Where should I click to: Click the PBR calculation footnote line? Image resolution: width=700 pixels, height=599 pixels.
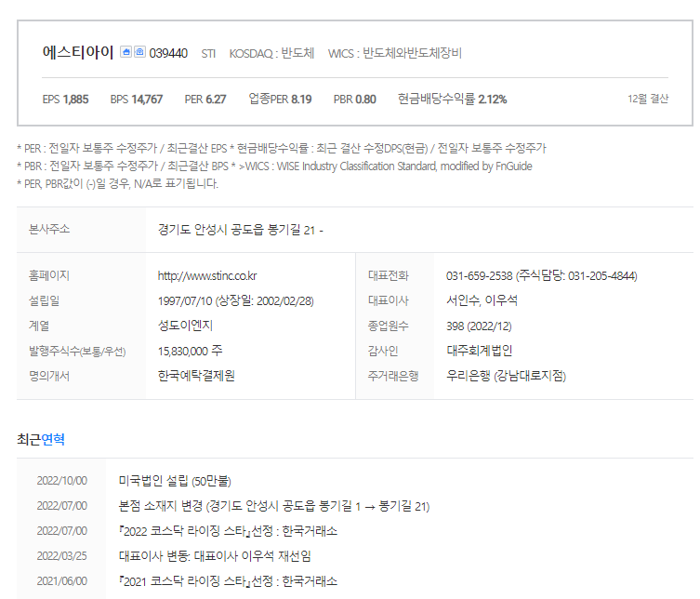(274, 166)
